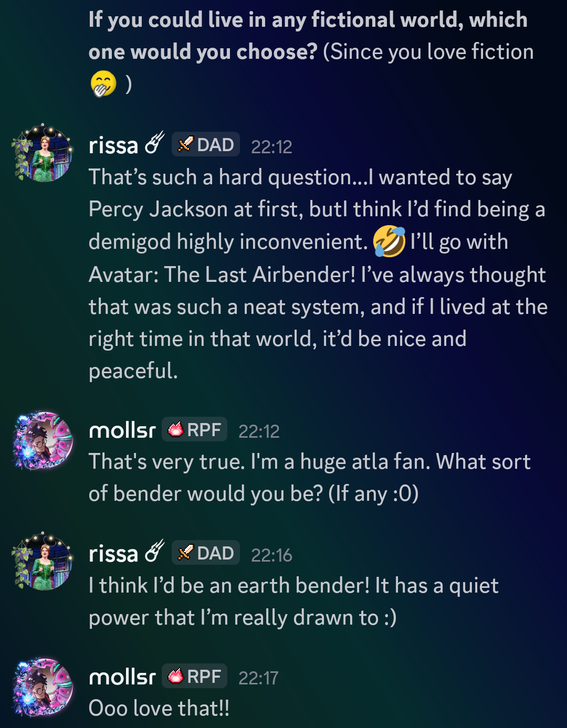Viewport: 567px width, 728px height.
Task: Open rissa's profile from the 22:12 username
Action: [x=113, y=146]
